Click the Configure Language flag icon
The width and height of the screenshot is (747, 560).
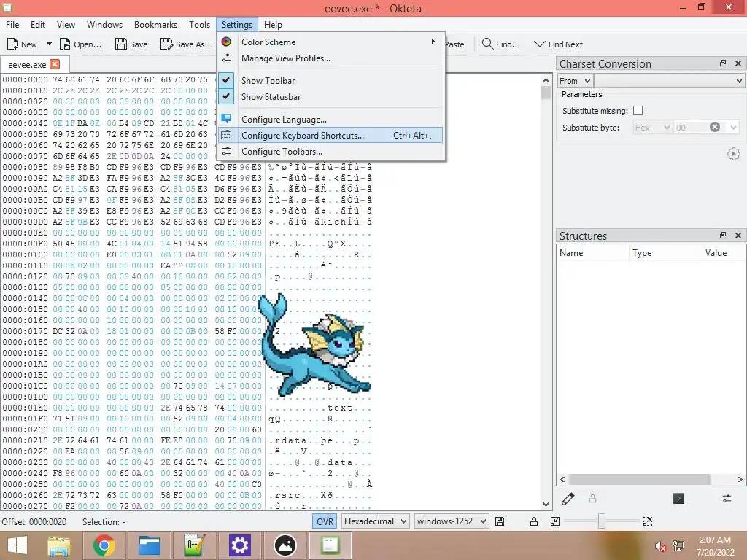(226, 119)
